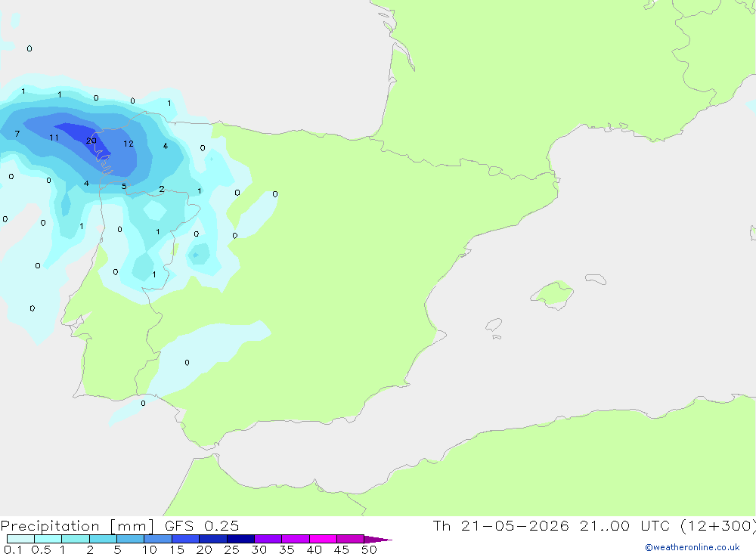Select the 15–20 mm blue legend swatch
756x554 pixels.
[x=186, y=539]
